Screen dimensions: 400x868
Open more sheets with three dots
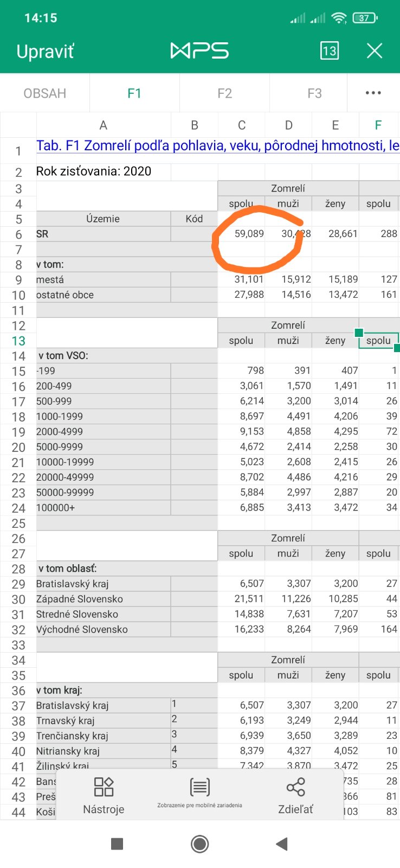tap(373, 93)
